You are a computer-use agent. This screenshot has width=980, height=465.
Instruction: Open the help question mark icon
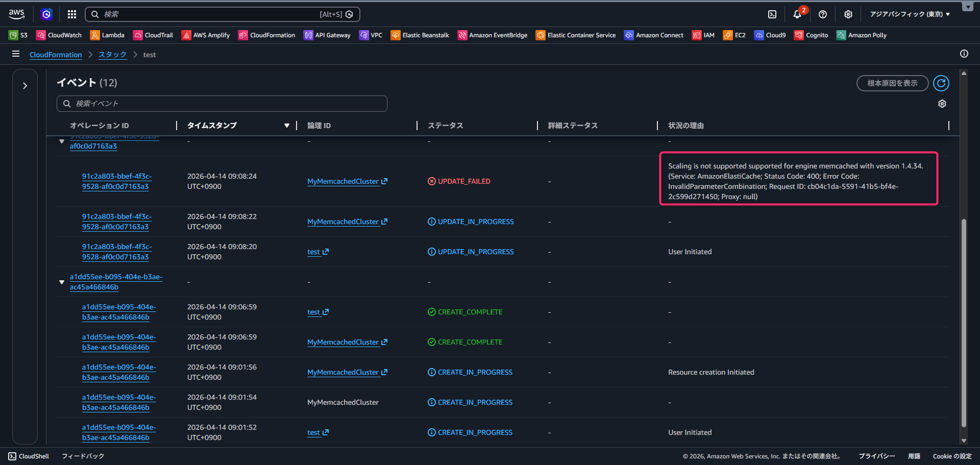822,14
